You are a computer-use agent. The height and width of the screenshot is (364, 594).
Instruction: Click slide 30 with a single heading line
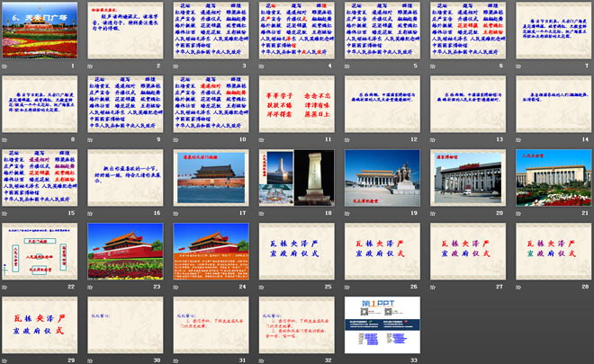(123, 323)
